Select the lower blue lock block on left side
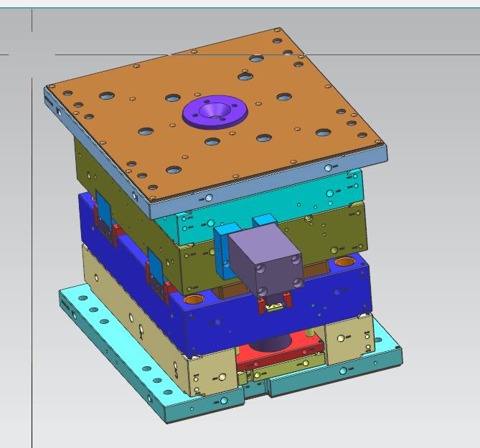The image size is (480, 448). click(x=156, y=265)
